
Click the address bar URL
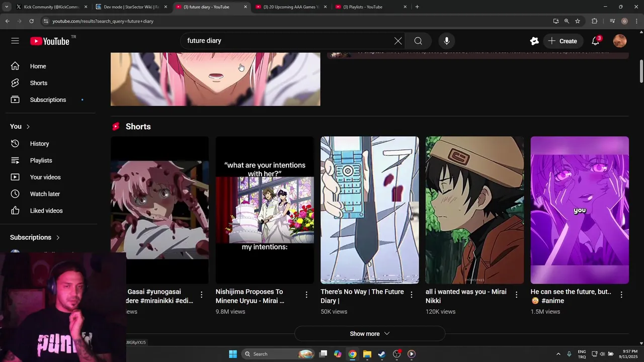coord(103,21)
